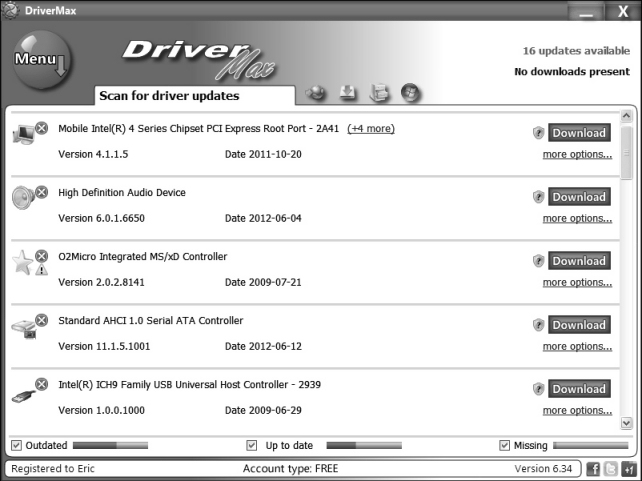Click the shield help icon beside AHCI Download
Image resolution: width=642 pixels, height=481 pixels.
(x=538, y=325)
